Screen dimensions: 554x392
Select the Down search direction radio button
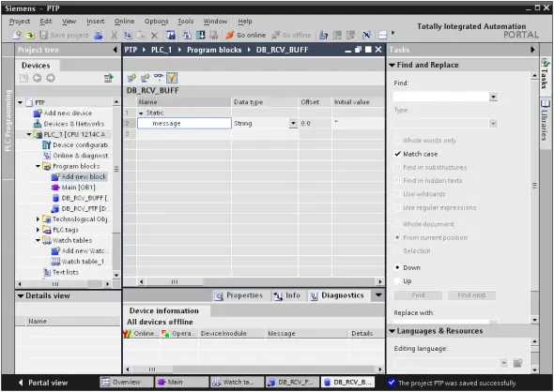click(x=397, y=267)
